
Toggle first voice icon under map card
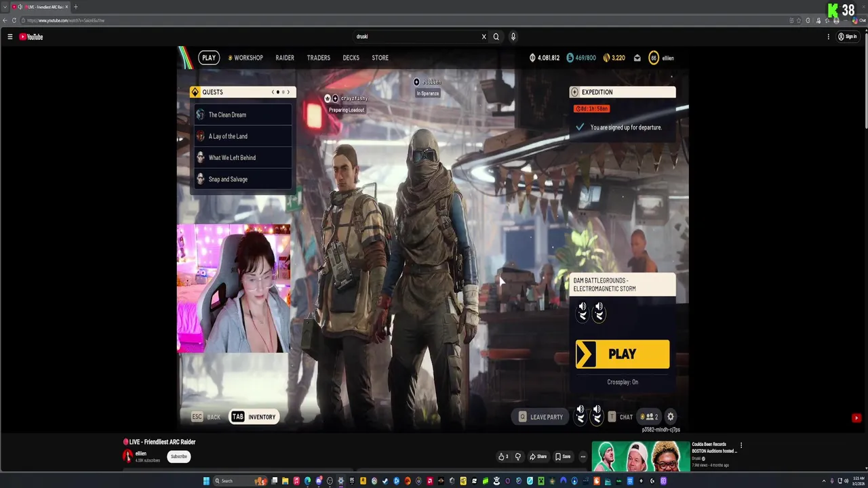pyautogui.click(x=583, y=312)
